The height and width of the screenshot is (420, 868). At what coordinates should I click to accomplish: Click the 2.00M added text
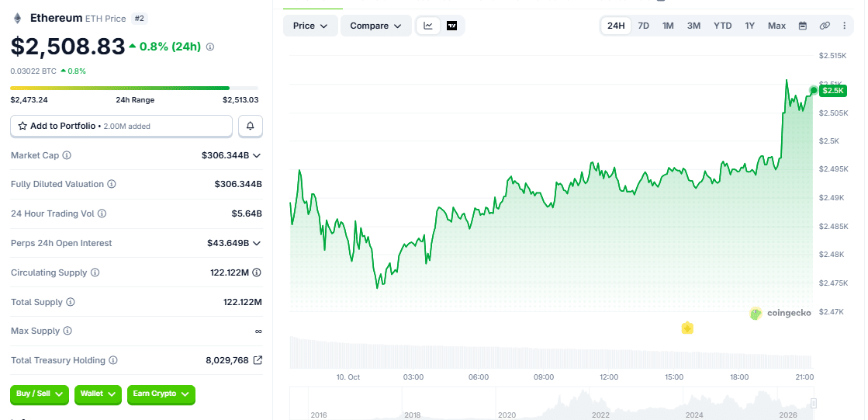(126, 127)
